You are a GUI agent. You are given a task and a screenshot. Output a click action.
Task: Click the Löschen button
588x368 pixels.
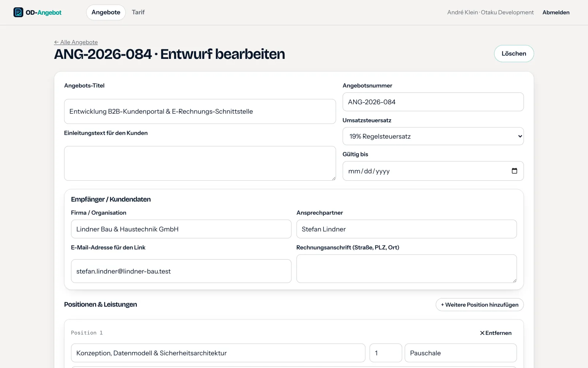click(x=514, y=53)
